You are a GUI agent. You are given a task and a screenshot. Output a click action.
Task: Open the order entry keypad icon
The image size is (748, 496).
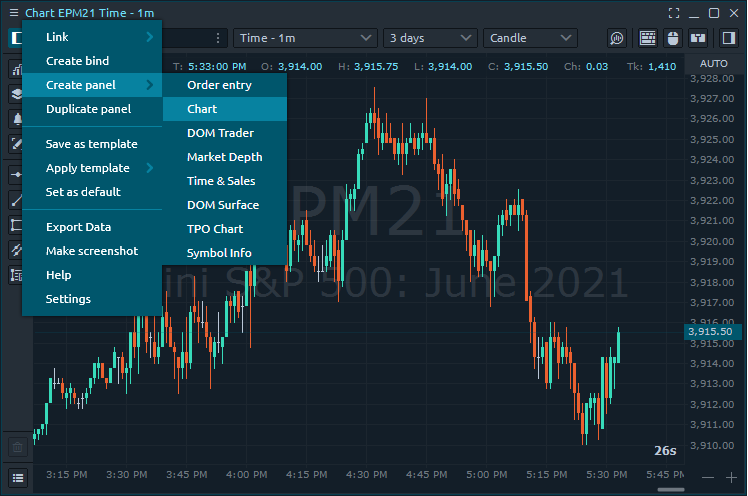tap(648, 38)
